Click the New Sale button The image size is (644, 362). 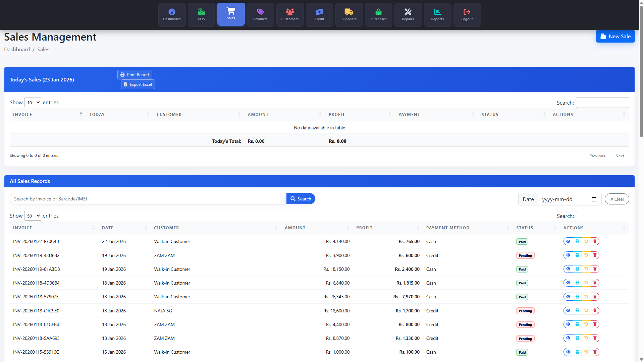click(x=615, y=36)
